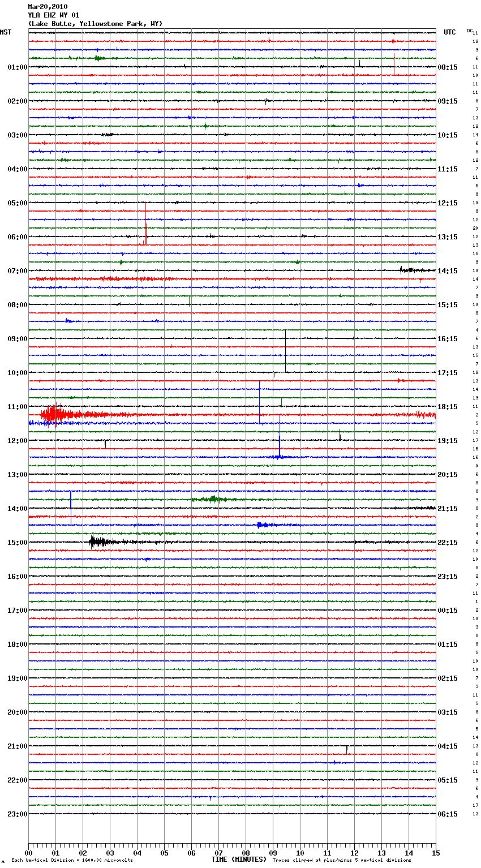
Task: Select the '12:00' MST time label
Action: point(18,441)
